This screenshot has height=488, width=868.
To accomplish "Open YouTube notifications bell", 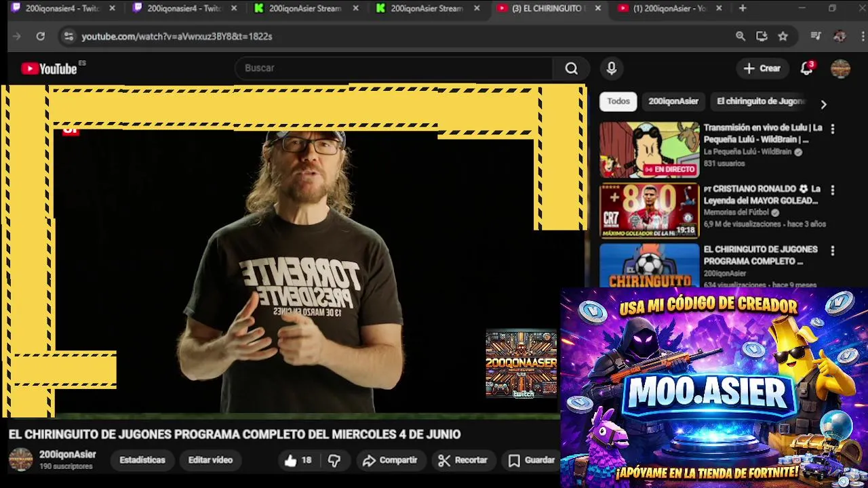I will (x=806, y=68).
